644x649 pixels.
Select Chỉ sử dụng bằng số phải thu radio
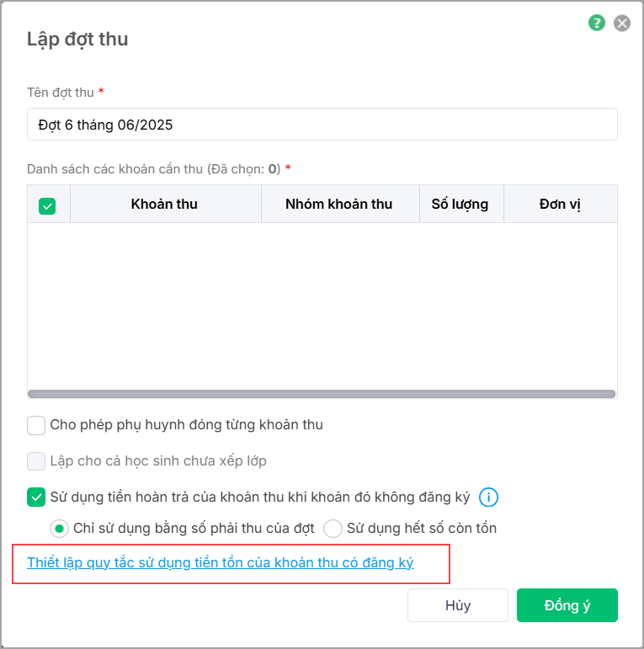[x=59, y=529]
